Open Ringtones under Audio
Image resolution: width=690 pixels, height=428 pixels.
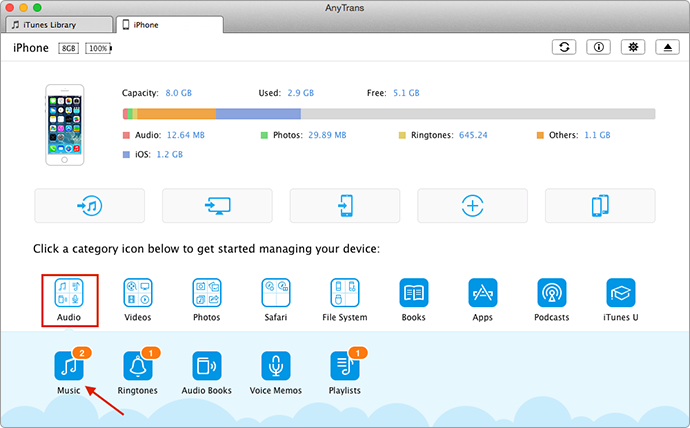138,373
